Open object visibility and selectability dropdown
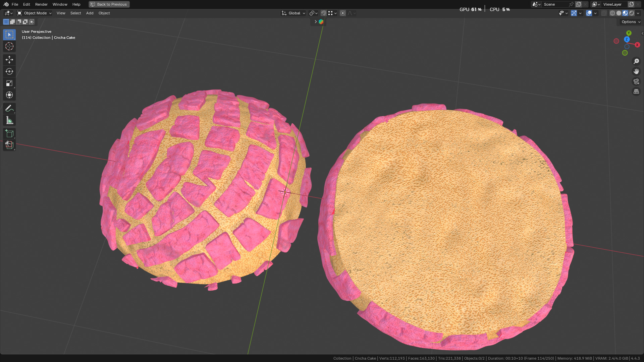 tap(563, 13)
